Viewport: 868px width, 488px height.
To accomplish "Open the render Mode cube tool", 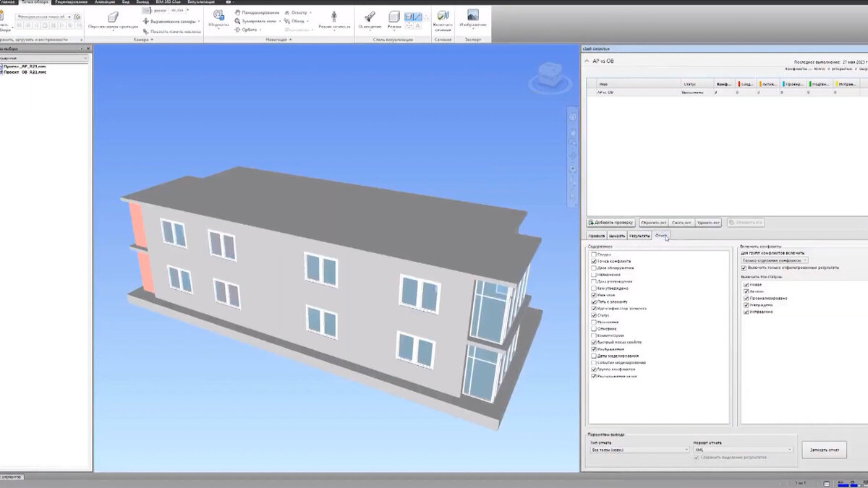I will 393,16.
